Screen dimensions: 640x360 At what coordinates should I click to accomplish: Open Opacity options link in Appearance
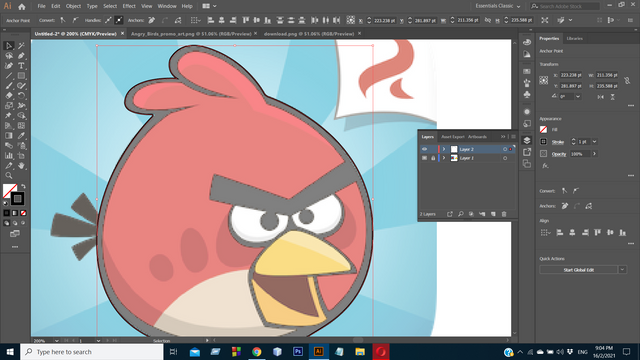[559, 154]
